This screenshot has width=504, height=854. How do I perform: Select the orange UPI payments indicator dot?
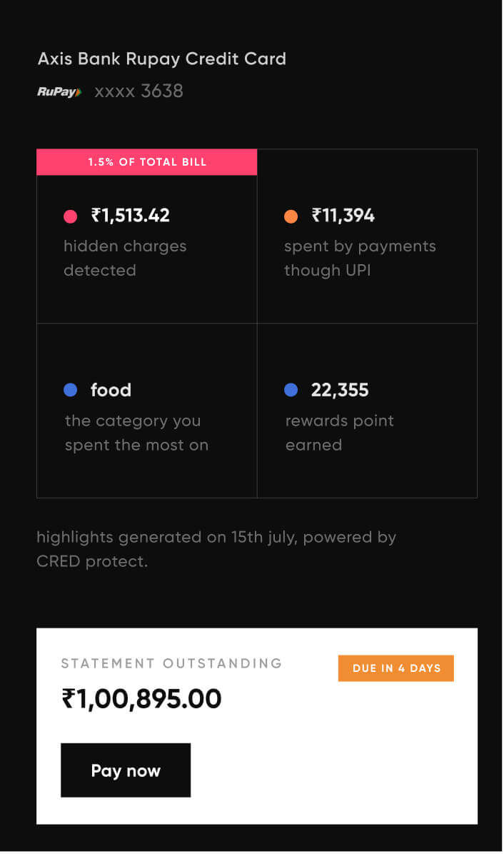pos(291,215)
